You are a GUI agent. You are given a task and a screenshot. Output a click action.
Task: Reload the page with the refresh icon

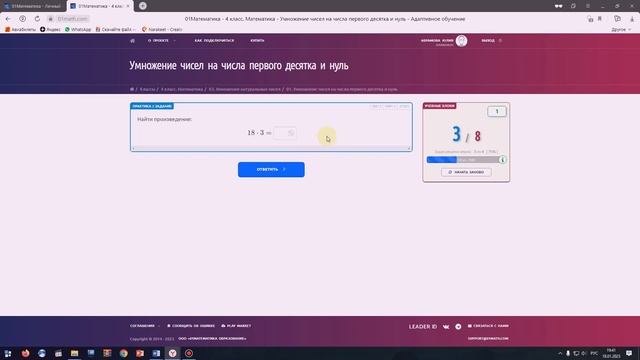37,19
